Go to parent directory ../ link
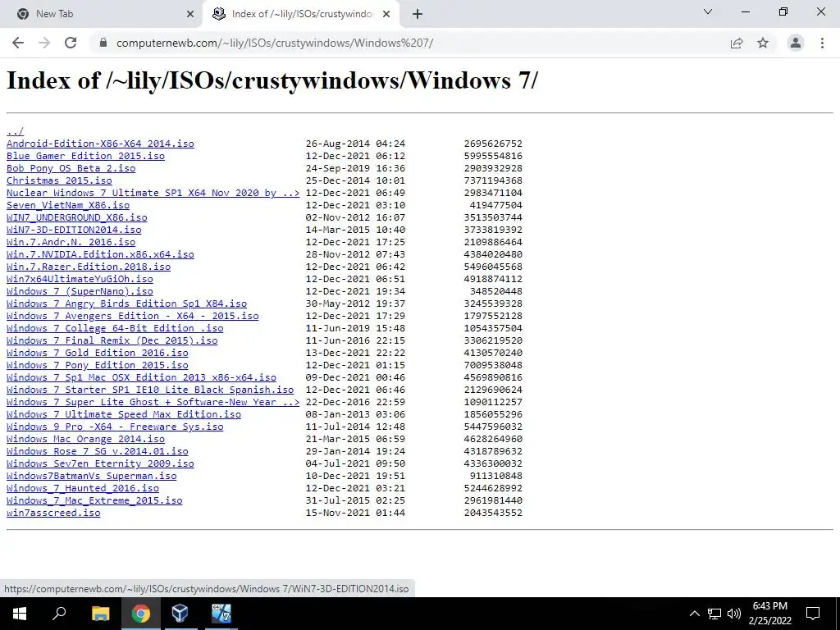Image resolution: width=840 pixels, height=630 pixels. (x=15, y=131)
